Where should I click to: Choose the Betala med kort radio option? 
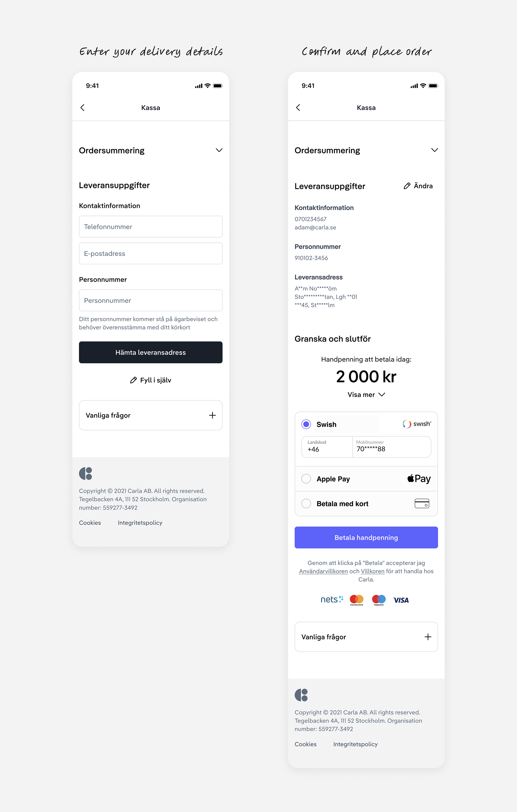[x=306, y=503]
